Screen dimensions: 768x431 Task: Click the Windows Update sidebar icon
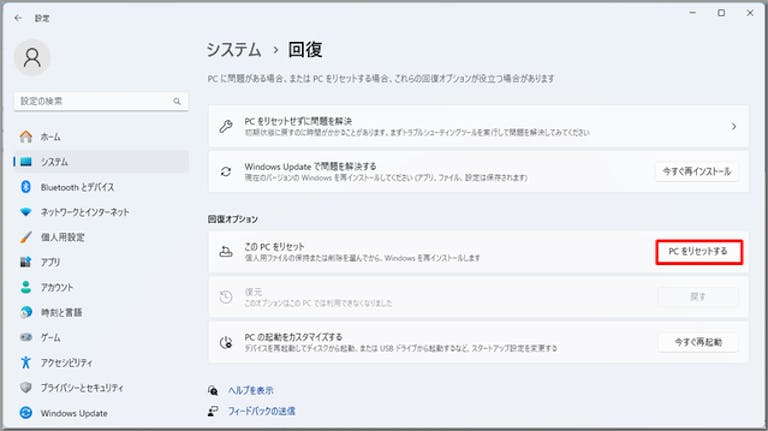pyautogui.click(x=26, y=413)
